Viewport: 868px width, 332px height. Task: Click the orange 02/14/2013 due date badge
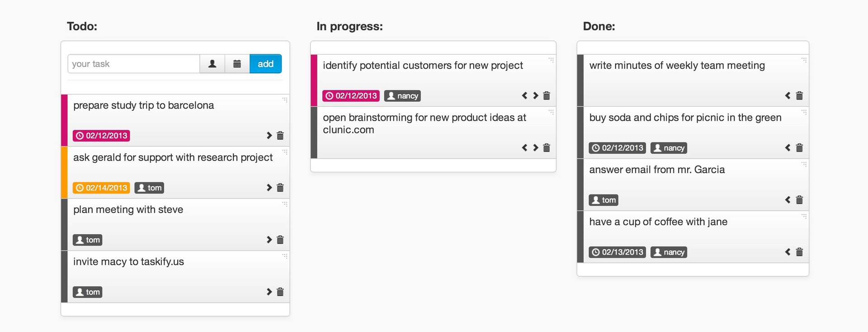(101, 188)
